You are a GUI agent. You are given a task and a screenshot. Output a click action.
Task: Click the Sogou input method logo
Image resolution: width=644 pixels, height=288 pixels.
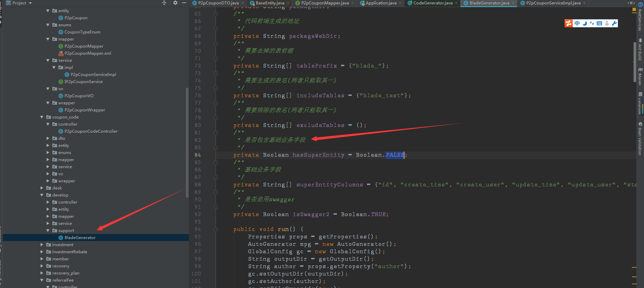[569, 23]
